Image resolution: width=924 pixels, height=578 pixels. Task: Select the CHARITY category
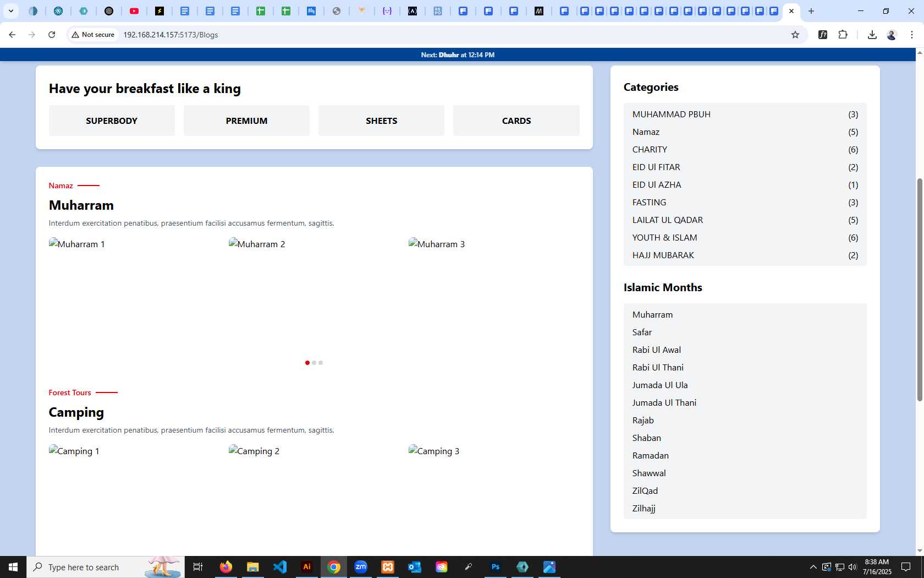coord(745,150)
